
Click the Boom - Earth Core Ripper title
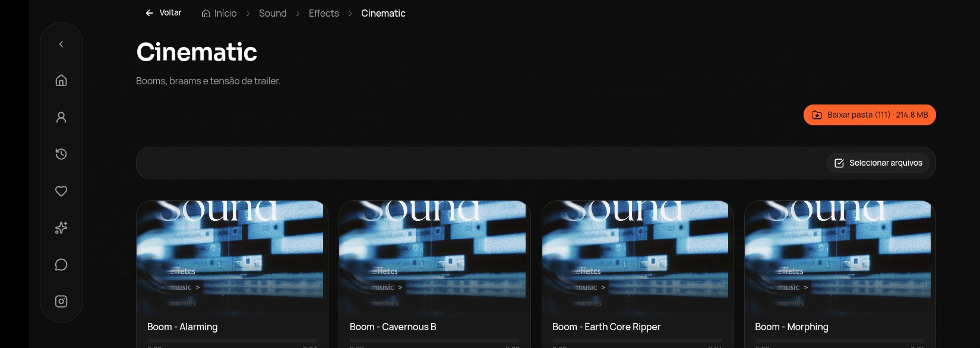point(606,327)
